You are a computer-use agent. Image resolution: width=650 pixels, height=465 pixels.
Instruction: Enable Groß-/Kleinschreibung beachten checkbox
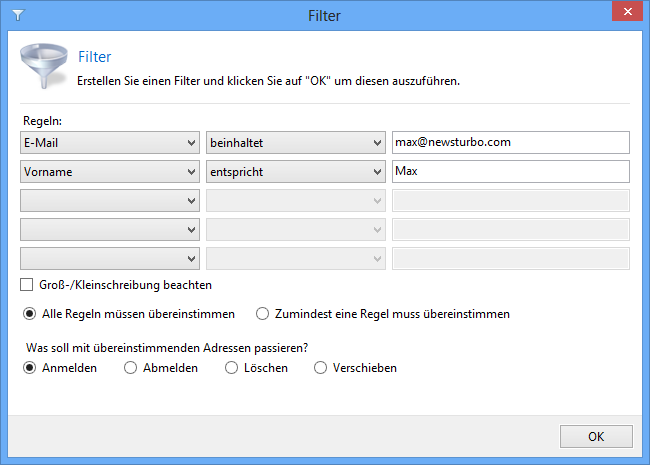(27, 285)
